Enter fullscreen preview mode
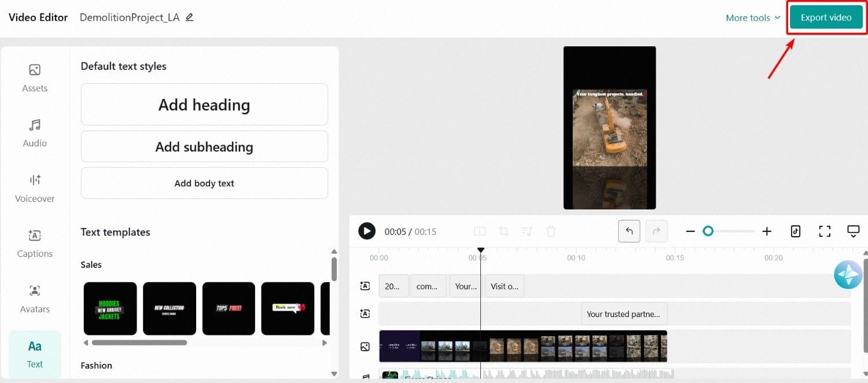The width and height of the screenshot is (868, 383). 825,231
